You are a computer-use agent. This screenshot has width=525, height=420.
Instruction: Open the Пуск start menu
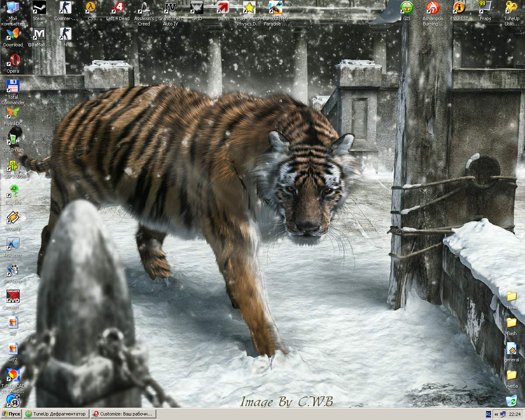click(11, 414)
